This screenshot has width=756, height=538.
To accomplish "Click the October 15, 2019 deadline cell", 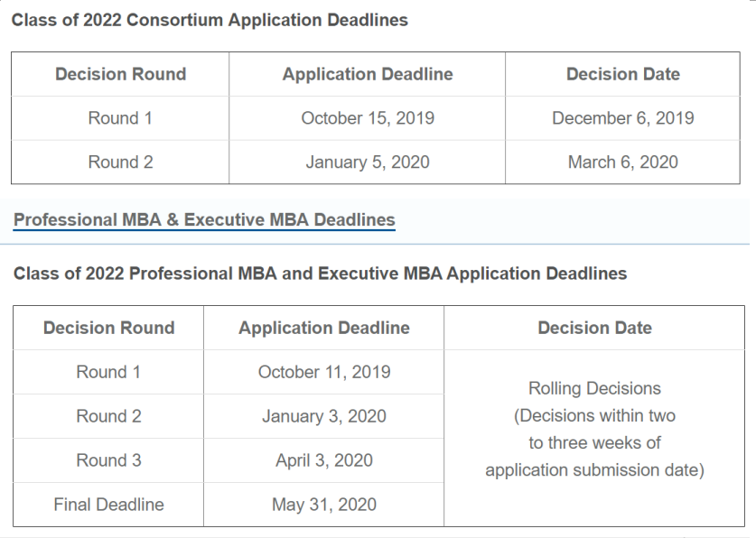I will [x=368, y=118].
